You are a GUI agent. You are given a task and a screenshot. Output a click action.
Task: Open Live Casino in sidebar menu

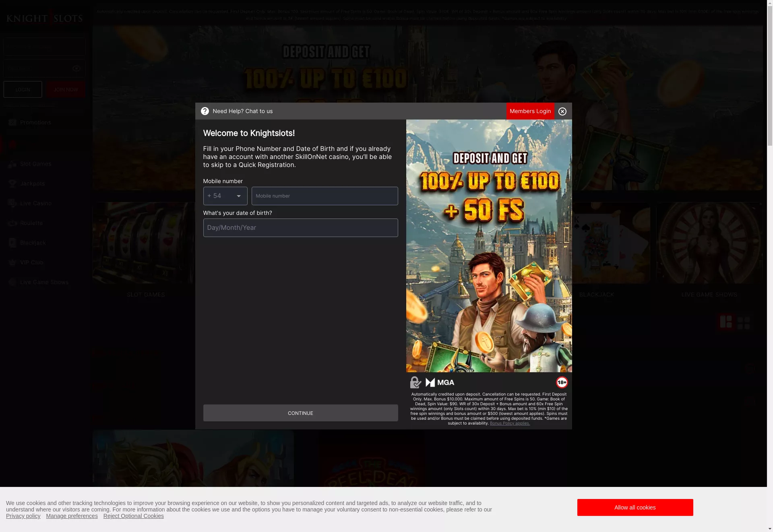(x=35, y=203)
